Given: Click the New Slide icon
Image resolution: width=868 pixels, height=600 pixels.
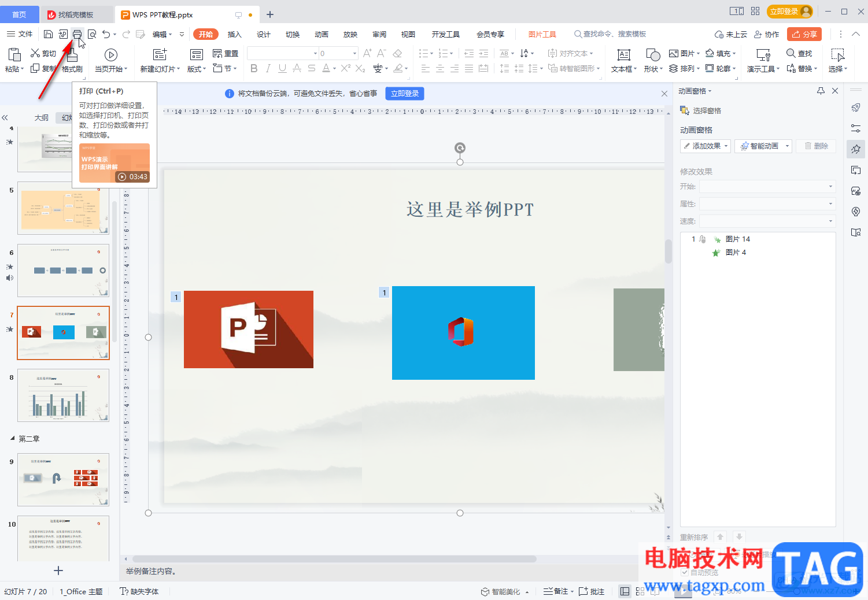Looking at the screenshot, I should pos(160,54).
